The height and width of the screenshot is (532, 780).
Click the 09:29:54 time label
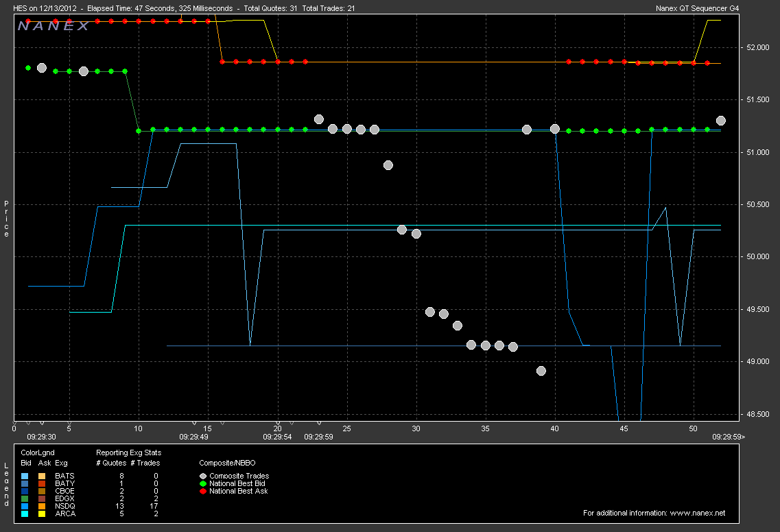click(x=277, y=436)
